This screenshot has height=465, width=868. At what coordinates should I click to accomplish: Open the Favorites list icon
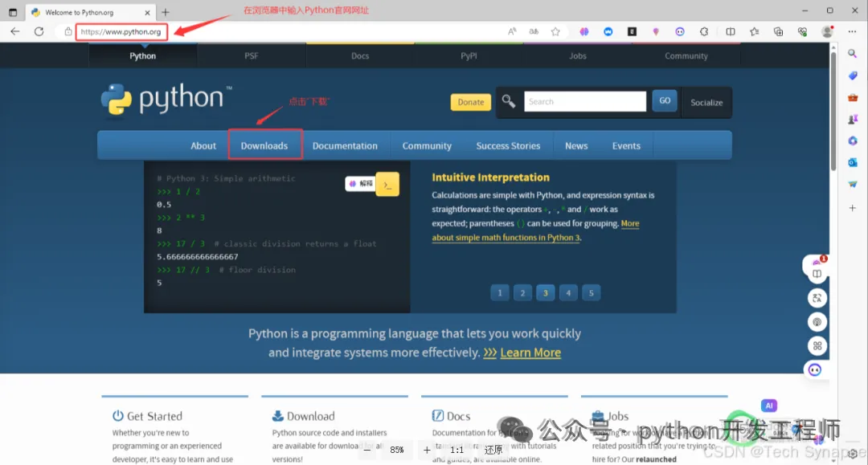754,31
